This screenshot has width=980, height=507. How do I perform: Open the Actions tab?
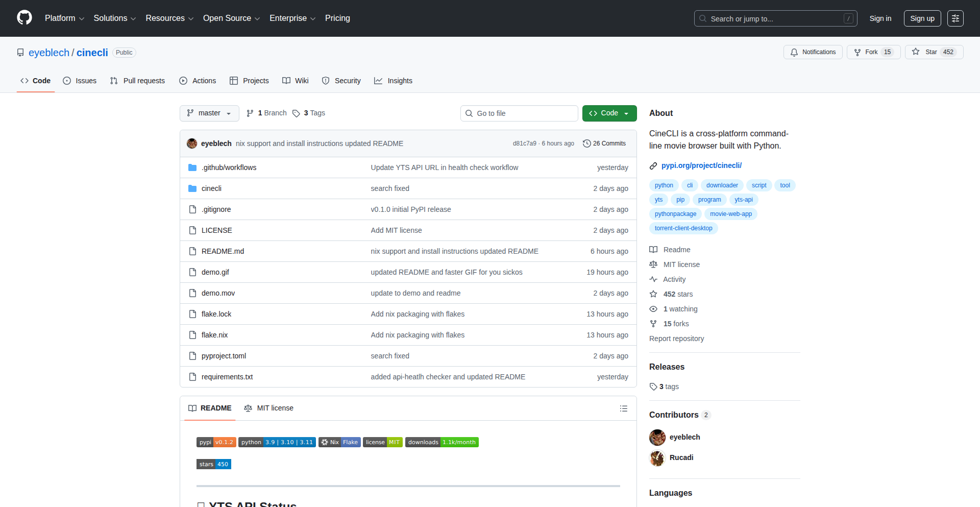point(198,81)
